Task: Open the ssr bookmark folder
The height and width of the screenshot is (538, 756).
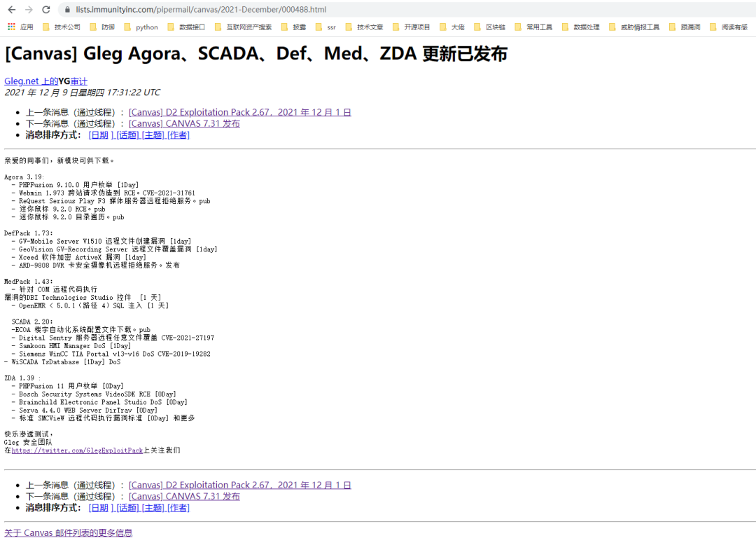Action: 325,27
